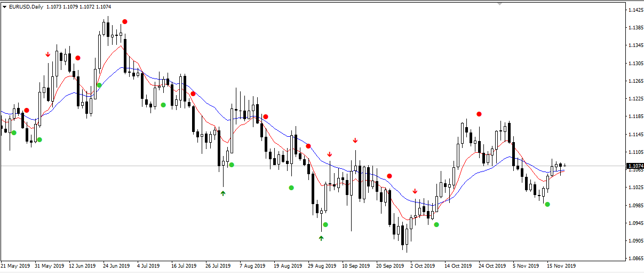This screenshot has width=644, height=273.
Task: Click the 21 May 2019 date label
Action: tap(15, 266)
